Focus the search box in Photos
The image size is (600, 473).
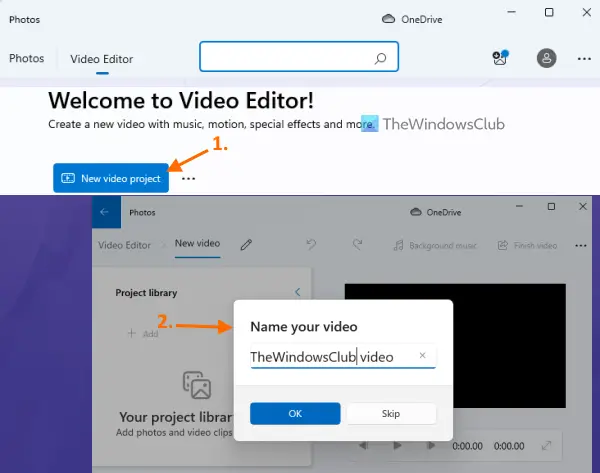point(299,57)
